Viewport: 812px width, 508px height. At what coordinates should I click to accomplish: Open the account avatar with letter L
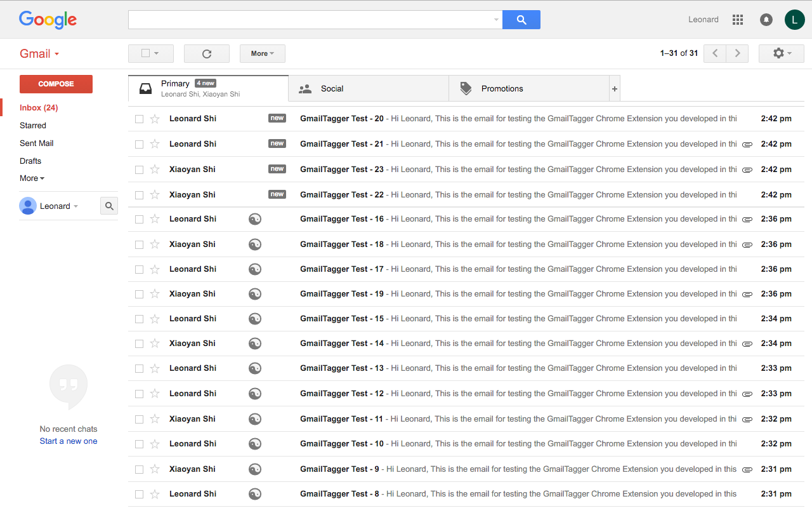[795, 20]
